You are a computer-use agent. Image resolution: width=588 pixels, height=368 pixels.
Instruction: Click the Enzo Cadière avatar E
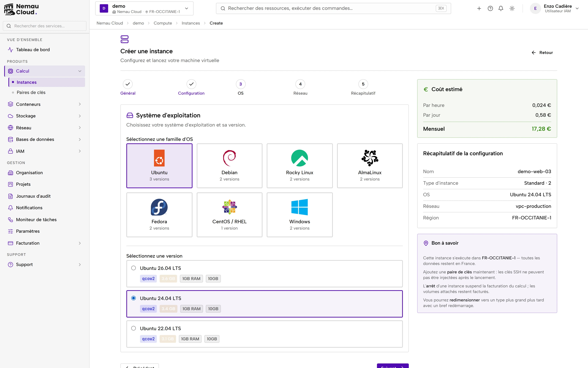(535, 9)
